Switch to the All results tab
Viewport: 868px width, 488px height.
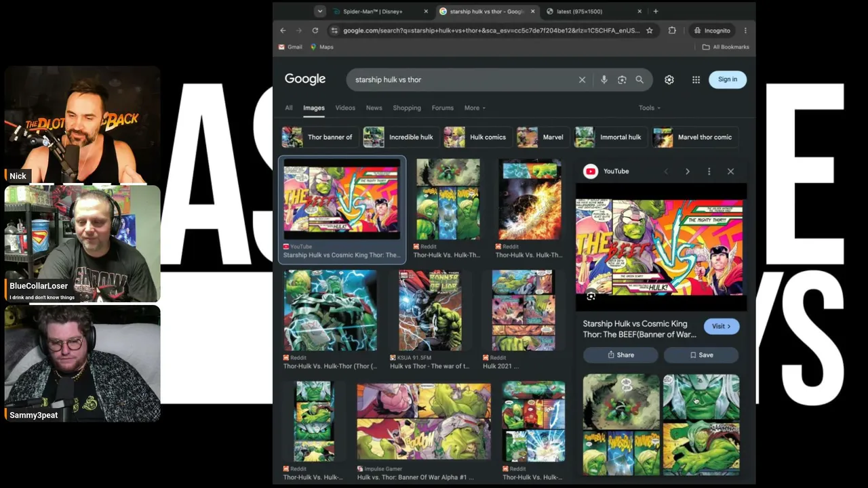point(289,108)
